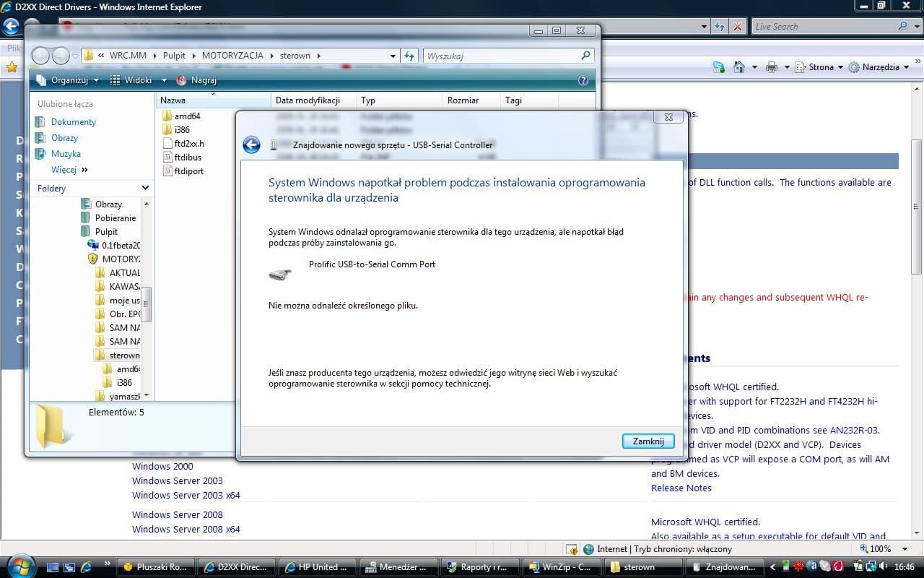
Task: Open Explorer help icon
Action: click(x=583, y=80)
